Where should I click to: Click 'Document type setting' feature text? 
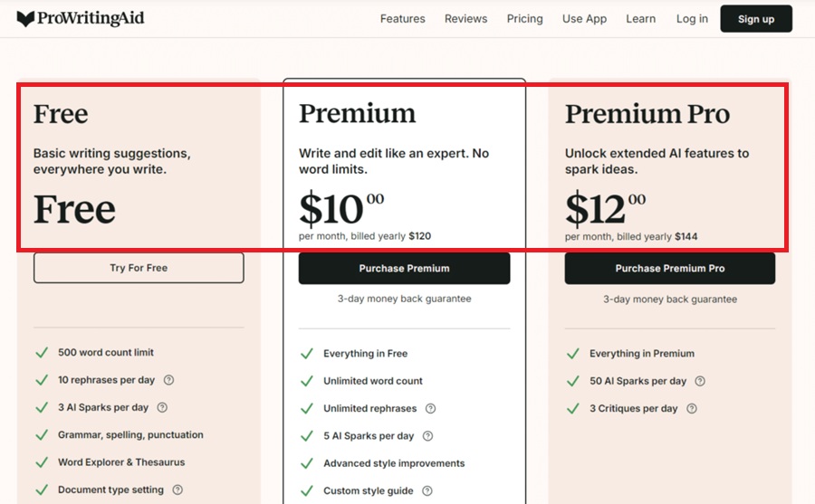(x=110, y=490)
